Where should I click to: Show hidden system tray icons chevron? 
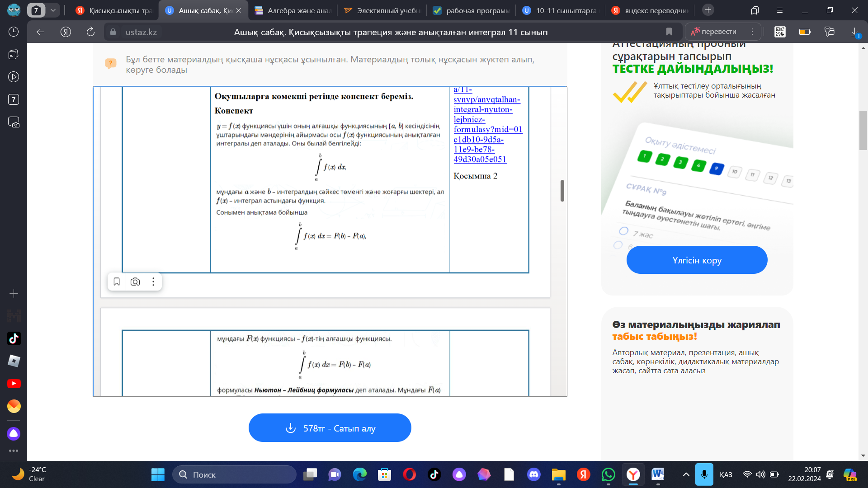pyautogui.click(x=686, y=474)
